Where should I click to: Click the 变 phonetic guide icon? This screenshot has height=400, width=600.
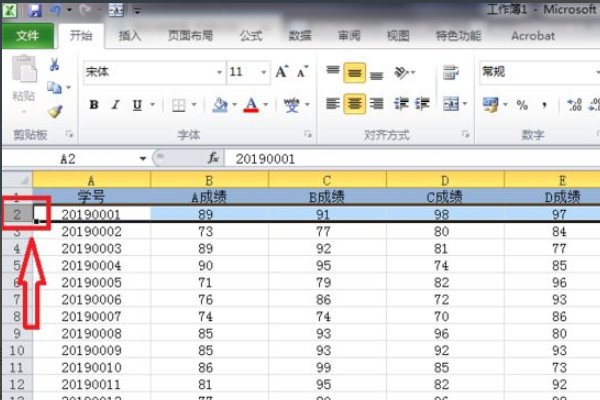292,105
